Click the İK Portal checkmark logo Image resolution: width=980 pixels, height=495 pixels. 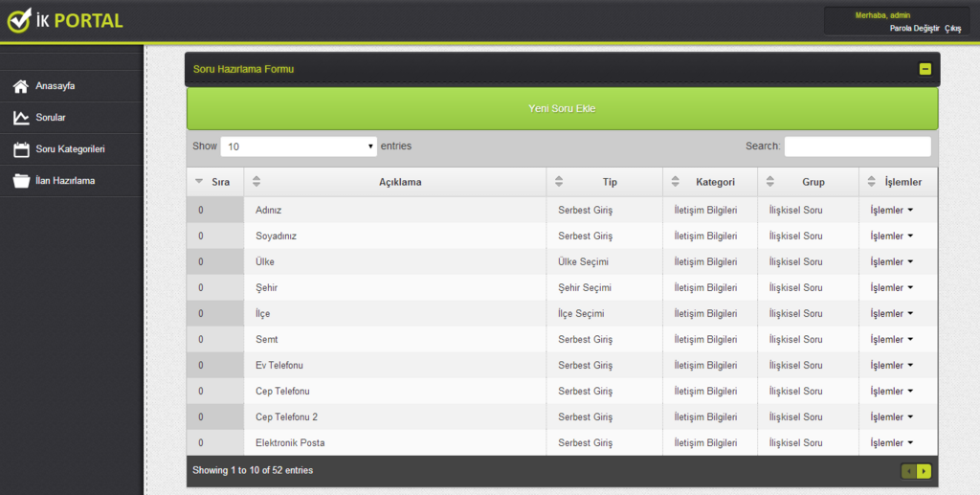pyautogui.click(x=19, y=20)
